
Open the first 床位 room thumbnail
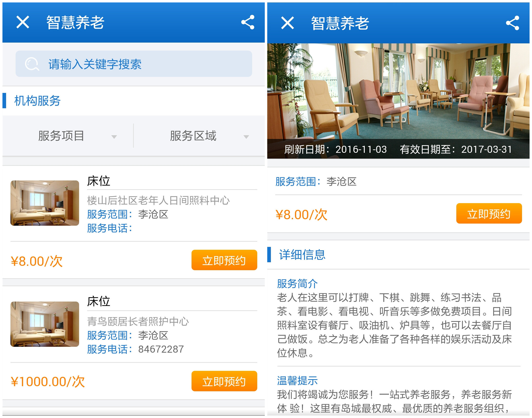[x=45, y=203]
